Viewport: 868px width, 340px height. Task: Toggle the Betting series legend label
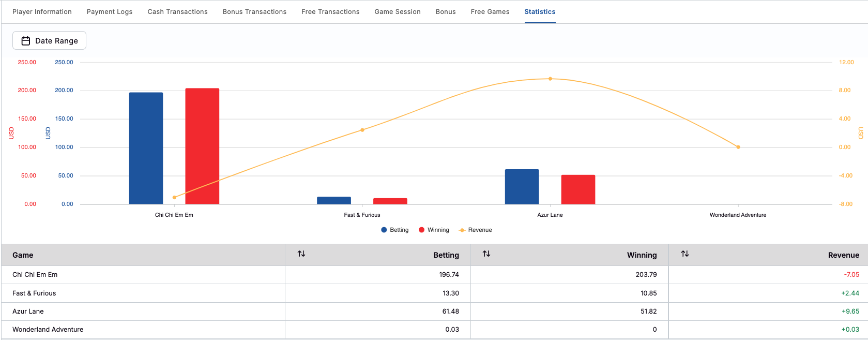point(399,230)
